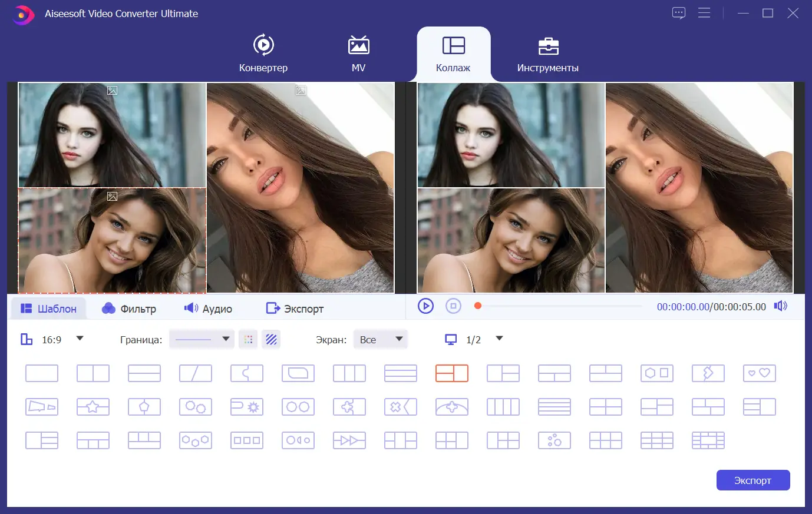Choose the four horizontal rows template
This screenshot has width=812, height=514.
point(554,407)
